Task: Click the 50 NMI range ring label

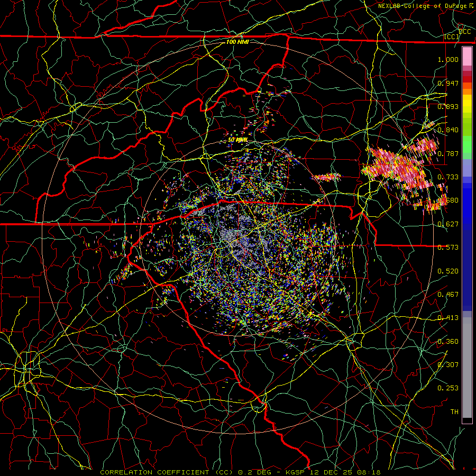Action: (x=237, y=140)
